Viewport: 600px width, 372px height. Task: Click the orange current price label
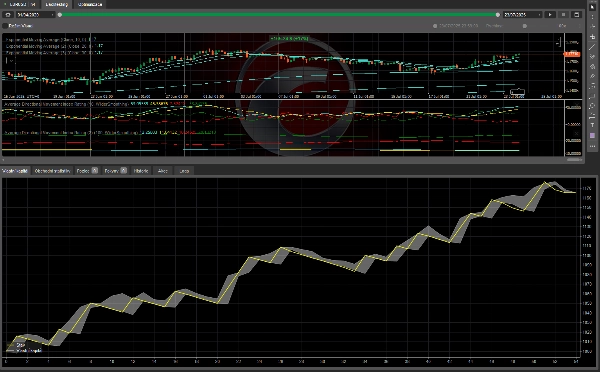pos(572,54)
